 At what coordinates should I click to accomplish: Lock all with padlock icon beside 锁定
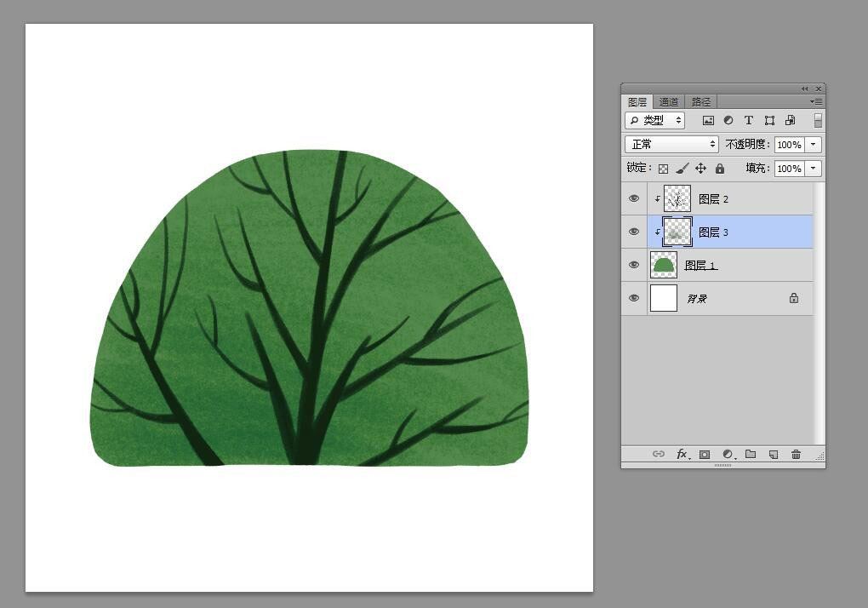pos(720,169)
